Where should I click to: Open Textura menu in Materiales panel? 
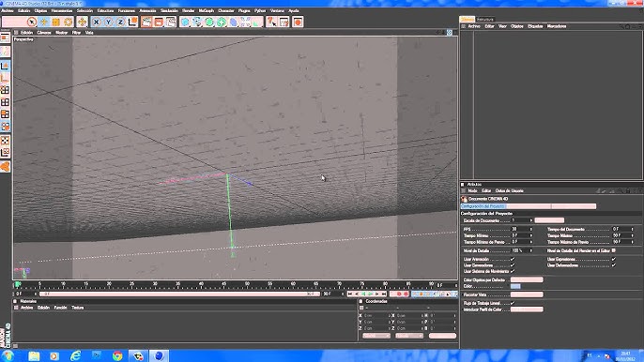coord(78,308)
